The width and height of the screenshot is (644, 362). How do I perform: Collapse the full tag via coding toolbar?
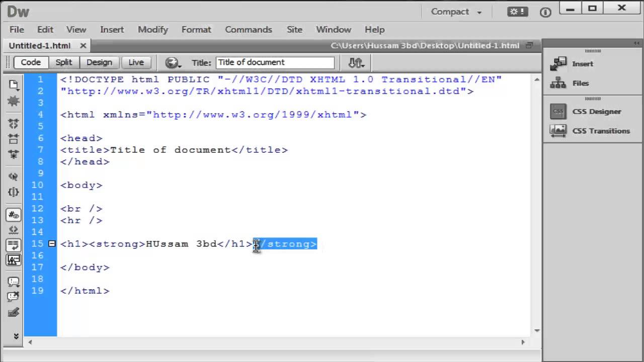pos(14,123)
